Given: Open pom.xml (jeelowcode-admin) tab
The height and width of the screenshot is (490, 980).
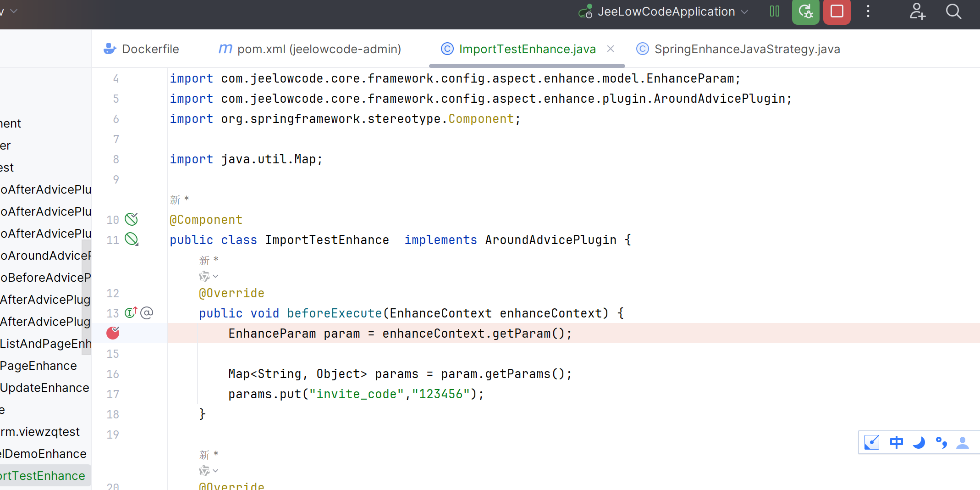Looking at the screenshot, I should (x=310, y=49).
